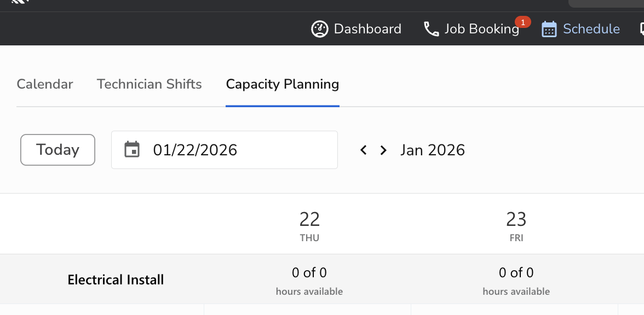Screen dimensions: 644x315
Task: Click the app logo in top-left corner
Action: coord(20,2)
